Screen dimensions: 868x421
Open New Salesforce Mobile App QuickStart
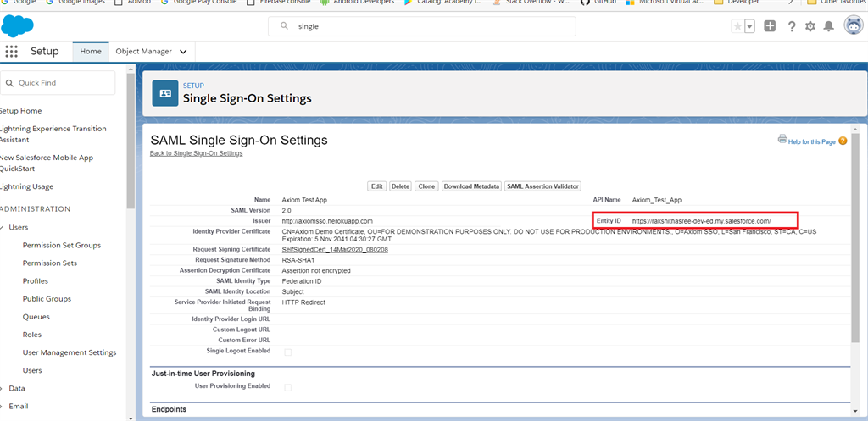pyautogui.click(x=47, y=163)
